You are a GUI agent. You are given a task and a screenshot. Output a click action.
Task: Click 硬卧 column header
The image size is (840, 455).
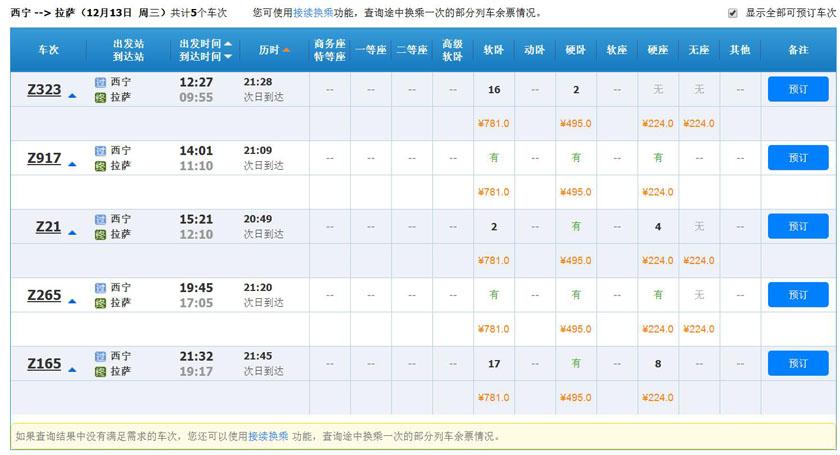tap(575, 50)
